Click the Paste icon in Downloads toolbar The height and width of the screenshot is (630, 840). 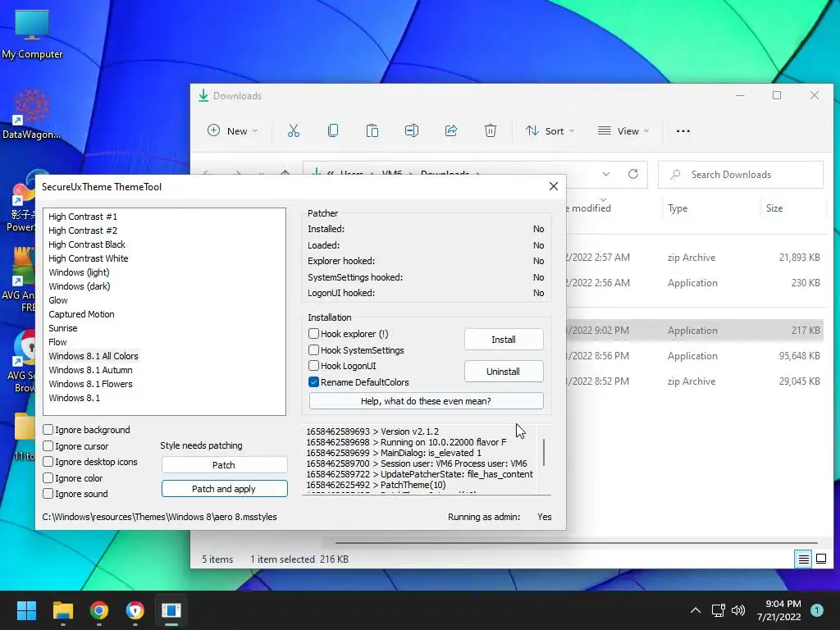372,130
